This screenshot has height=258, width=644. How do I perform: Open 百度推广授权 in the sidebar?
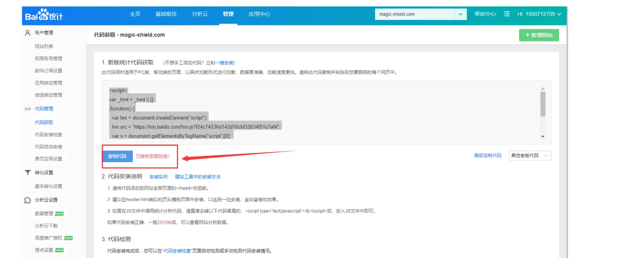pyautogui.click(x=49, y=238)
